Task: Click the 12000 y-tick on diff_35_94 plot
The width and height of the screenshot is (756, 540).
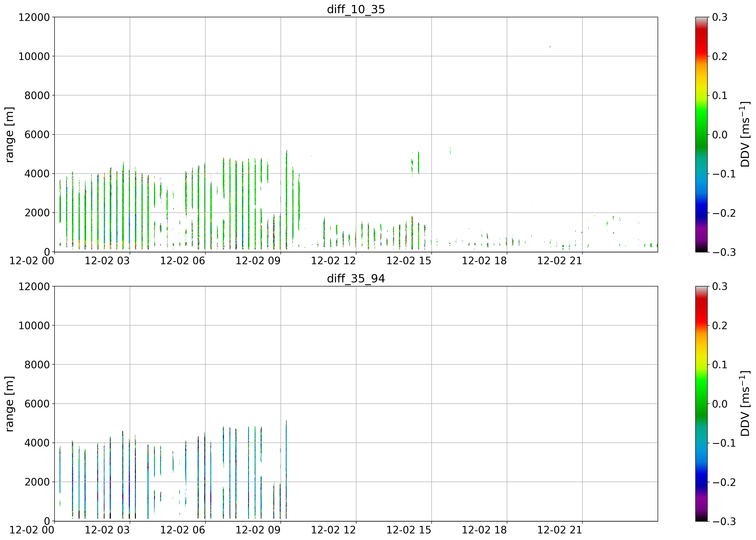Action: click(x=34, y=287)
